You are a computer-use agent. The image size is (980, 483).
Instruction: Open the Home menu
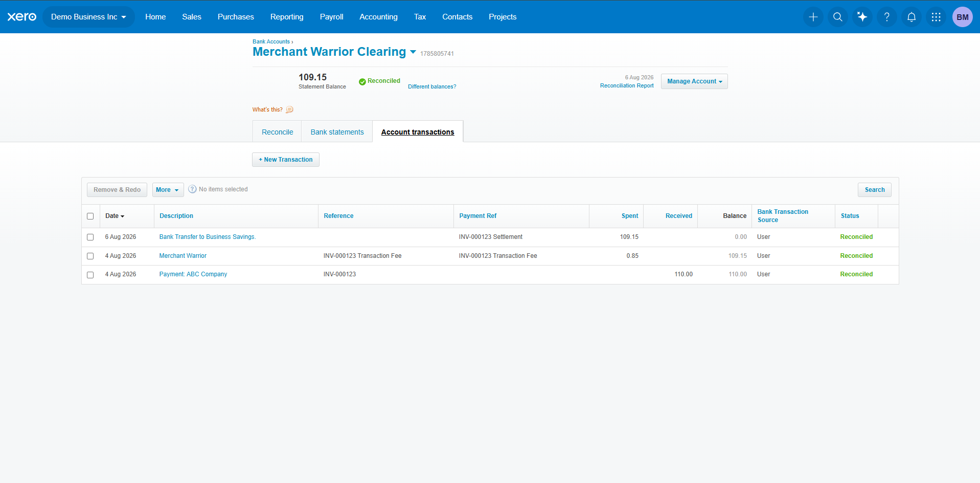pos(155,17)
